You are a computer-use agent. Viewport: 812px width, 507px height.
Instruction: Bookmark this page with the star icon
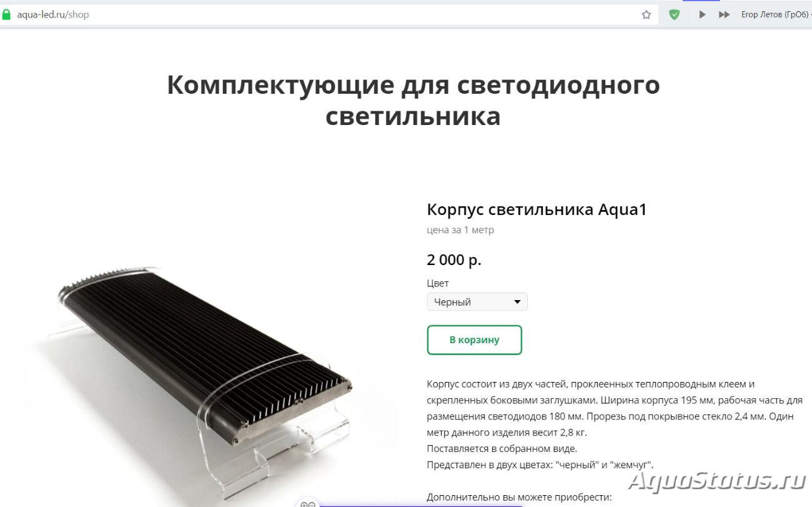(646, 14)
